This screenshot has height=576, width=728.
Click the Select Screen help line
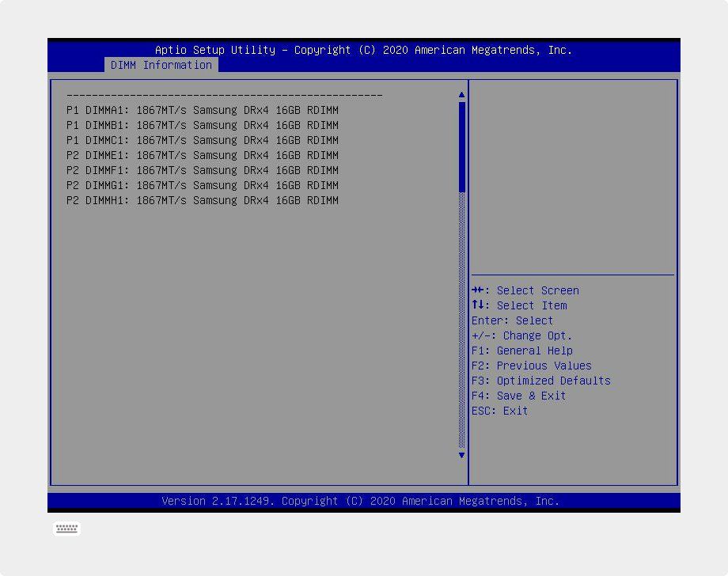(525, 290)
